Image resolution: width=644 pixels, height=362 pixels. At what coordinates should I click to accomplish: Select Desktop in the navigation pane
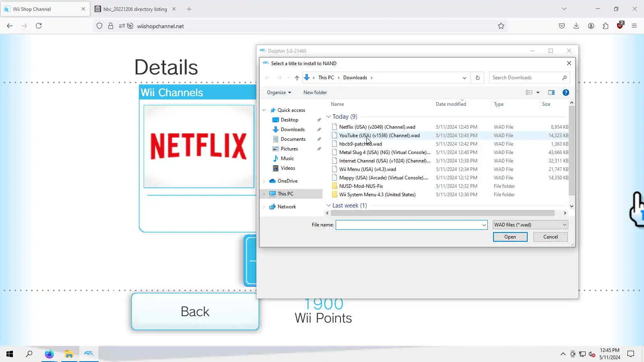[x=289, y=120]
